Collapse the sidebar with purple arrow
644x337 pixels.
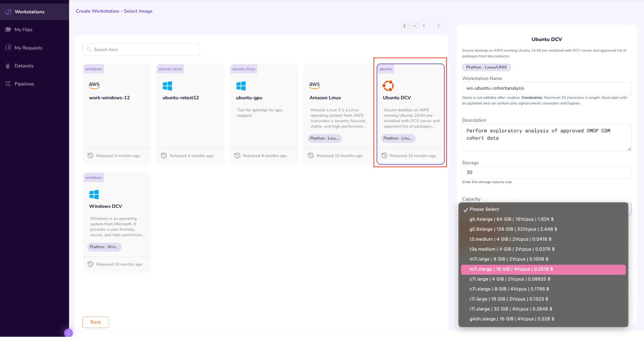(x=68, y=333)
